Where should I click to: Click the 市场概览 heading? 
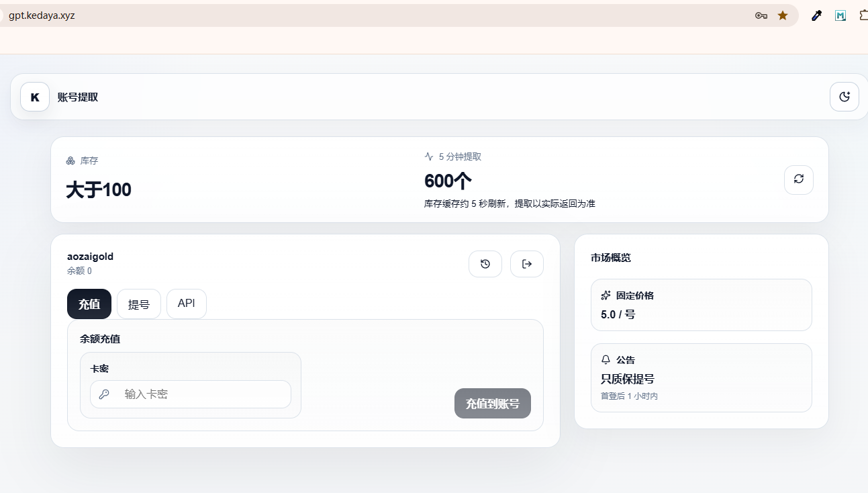pyautogui.click(x=611, y=258)
